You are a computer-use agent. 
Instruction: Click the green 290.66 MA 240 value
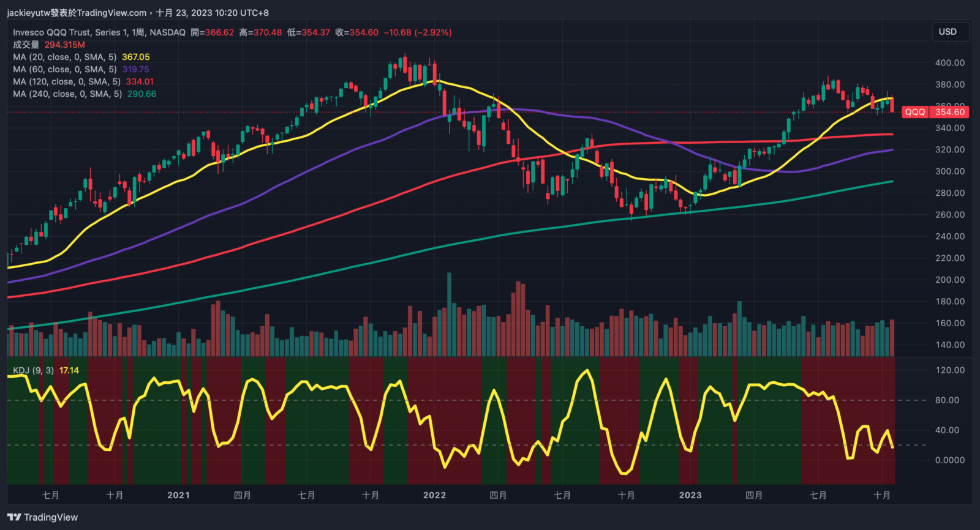141,94
